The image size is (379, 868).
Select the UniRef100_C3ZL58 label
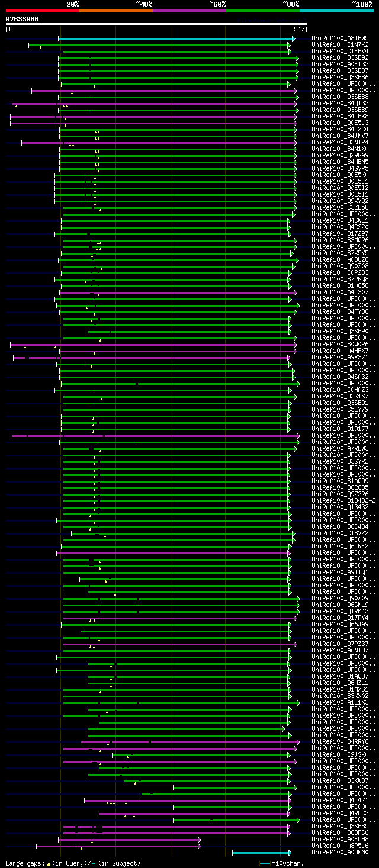coord(340,208)
